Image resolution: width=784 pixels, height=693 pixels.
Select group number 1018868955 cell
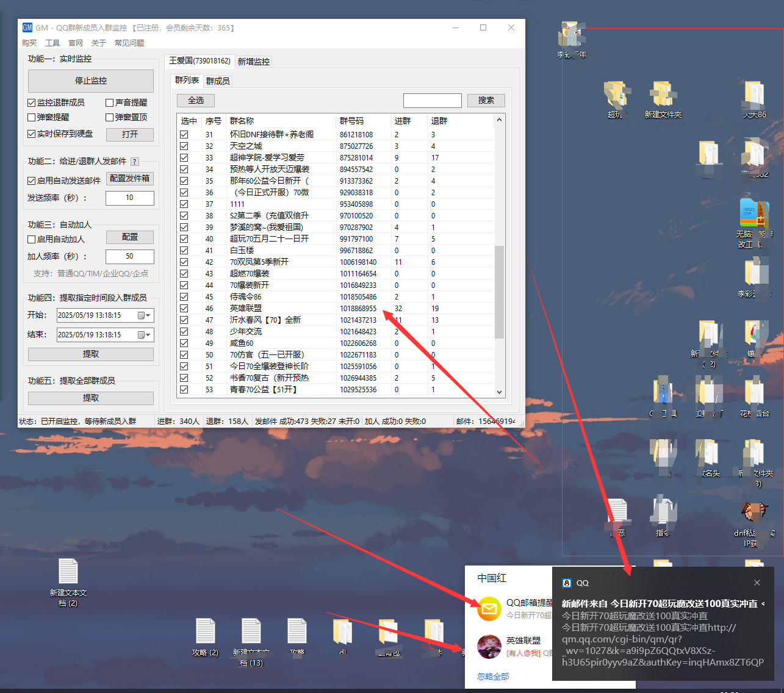click(358, 309)
